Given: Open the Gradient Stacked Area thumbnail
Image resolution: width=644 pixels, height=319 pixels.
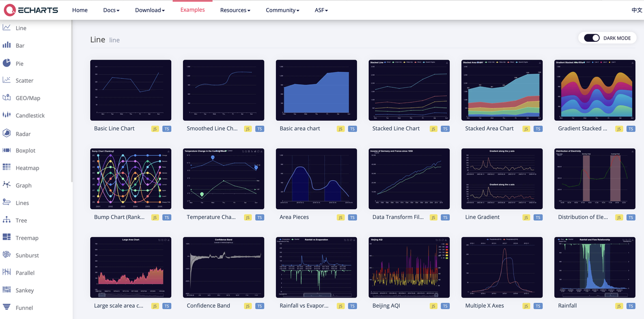Looking at the screenshot, I should click(x=595, y=90).
